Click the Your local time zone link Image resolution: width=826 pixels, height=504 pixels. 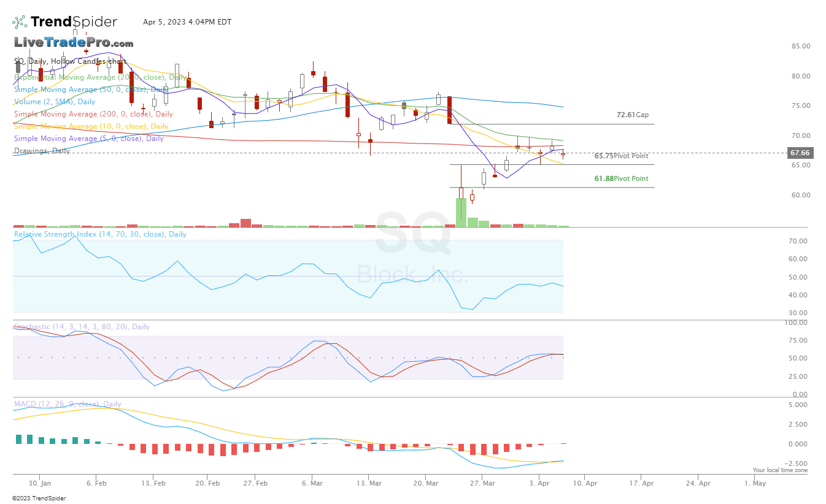click(x=780, y=470)
